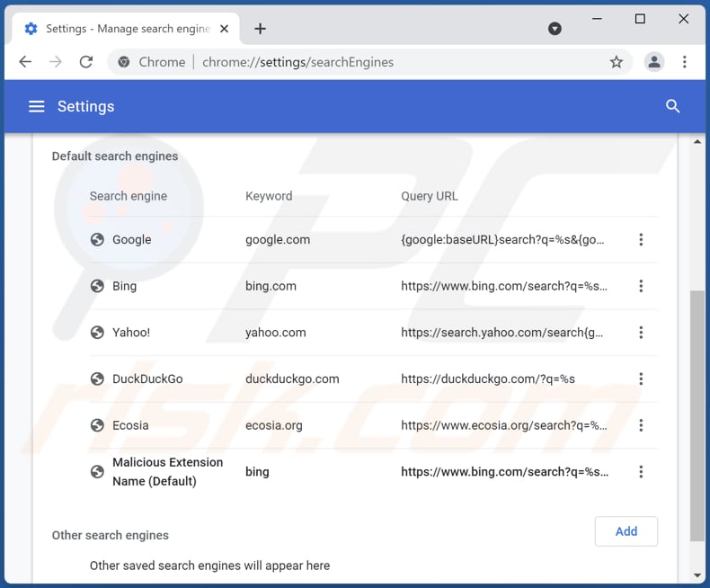The image size is (710, 588).
Task: Open a new tab with plus icon
Action: 260,29
